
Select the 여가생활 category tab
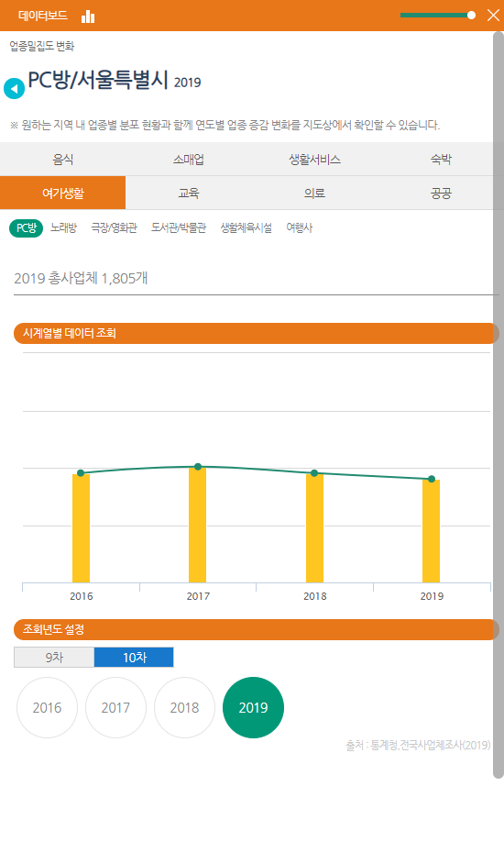click(x=63, y=193)
